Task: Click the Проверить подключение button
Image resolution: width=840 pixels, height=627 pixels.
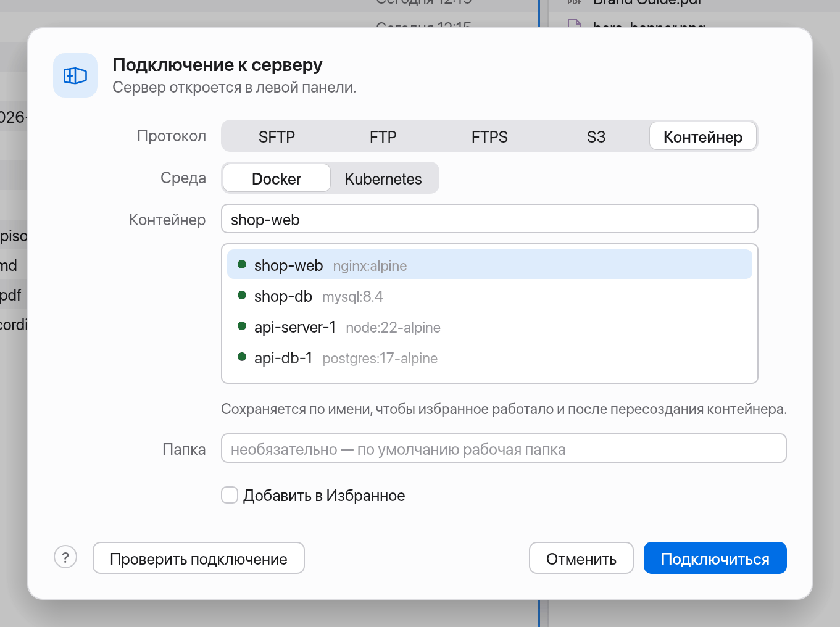Action: click(x=199, y=558)
